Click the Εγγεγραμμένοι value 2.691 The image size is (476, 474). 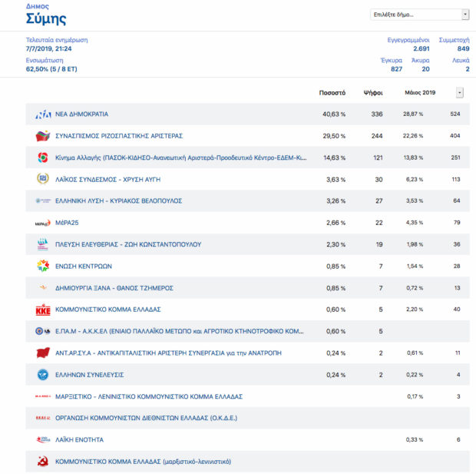coord(421,48)
